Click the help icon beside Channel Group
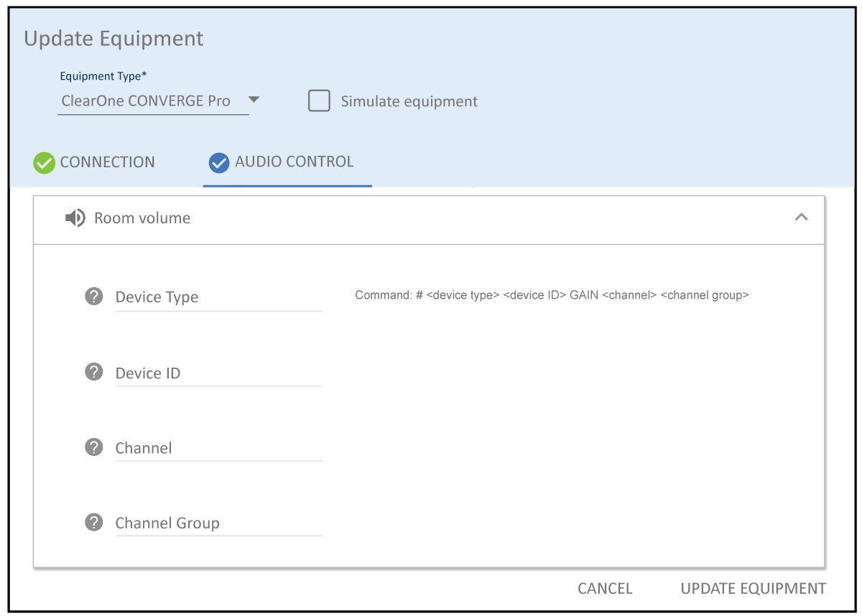The height and width of the screenshot is (616, 862). point(94,522)
